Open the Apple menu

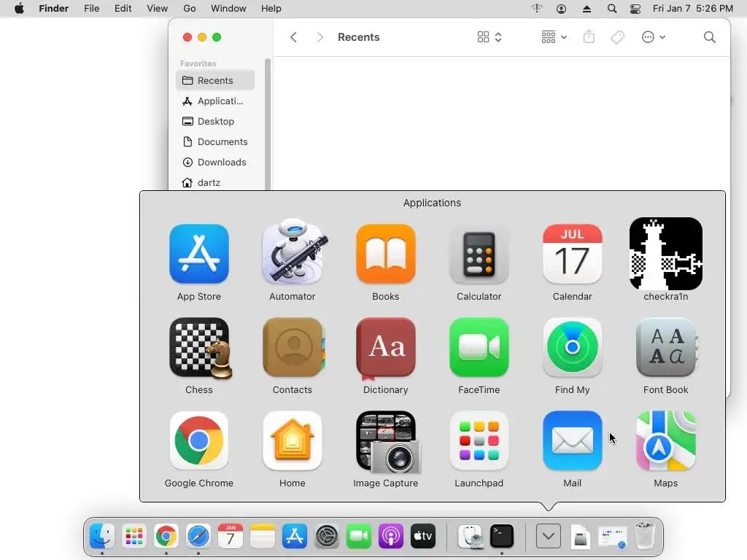tap(19, 9)
